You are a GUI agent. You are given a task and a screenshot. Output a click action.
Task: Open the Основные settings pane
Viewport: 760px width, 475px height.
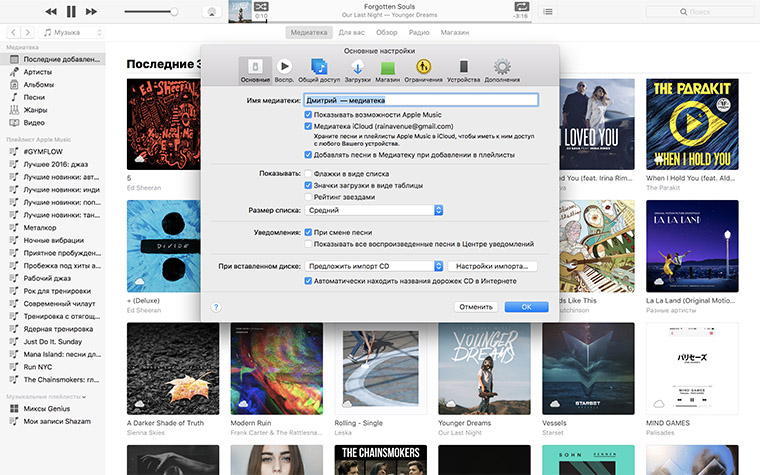coord(255,70)
